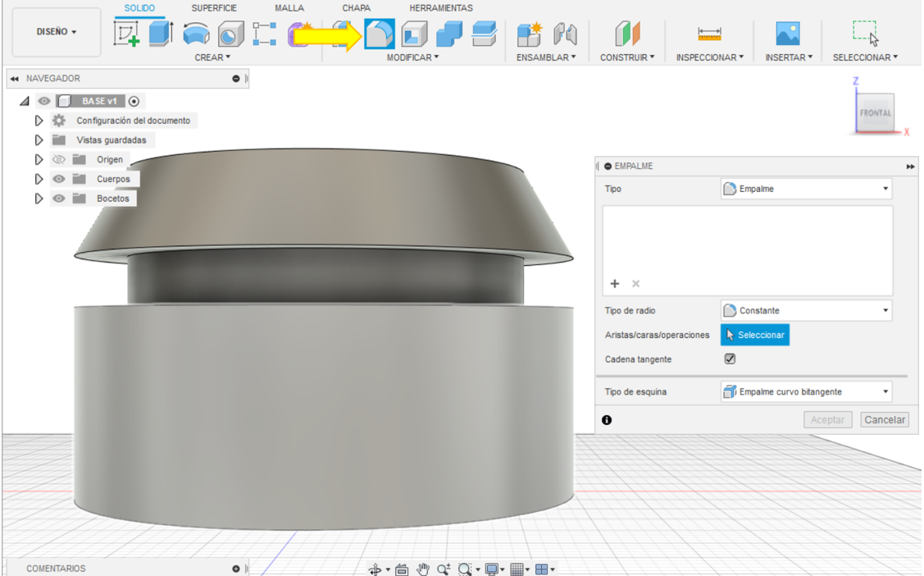The image size is (924, 576).
Task: Open the INSPECCIONAR menu dropdown
Action: 710,57
